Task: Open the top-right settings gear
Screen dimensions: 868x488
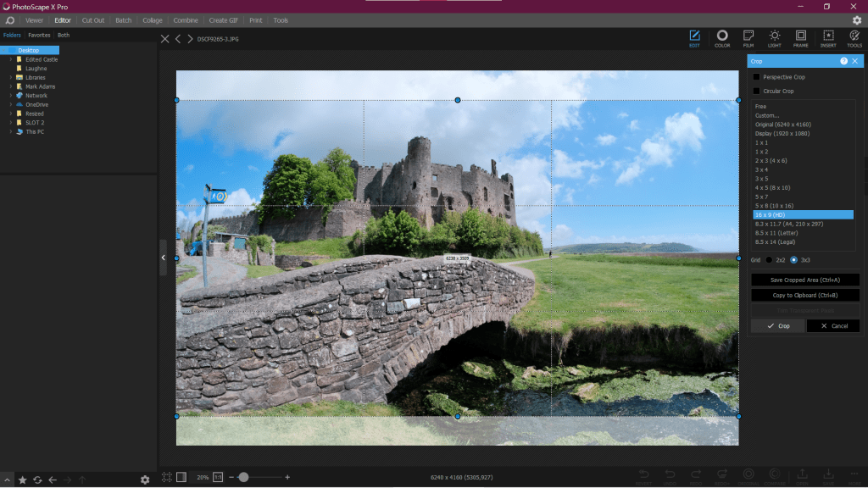Action: [856, 20]
